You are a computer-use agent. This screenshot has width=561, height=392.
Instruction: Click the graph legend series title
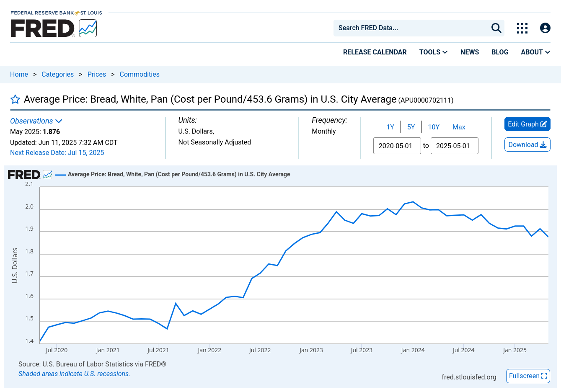point(179,174)
